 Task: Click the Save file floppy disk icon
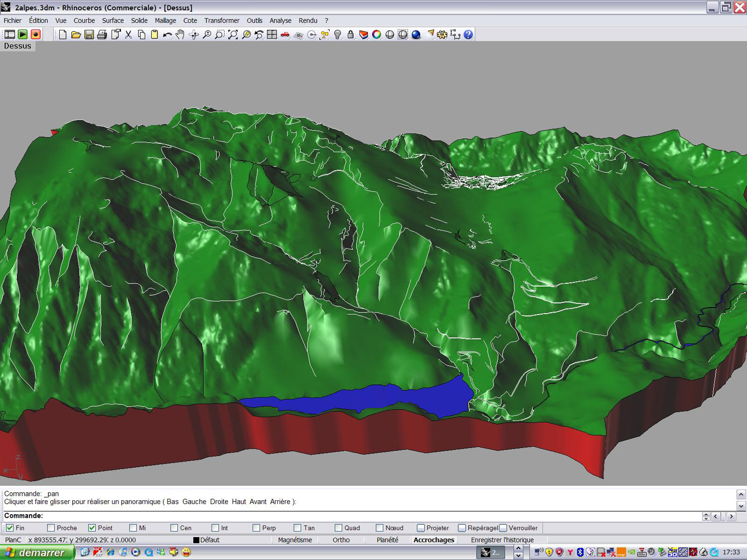(x=89, y=34)
